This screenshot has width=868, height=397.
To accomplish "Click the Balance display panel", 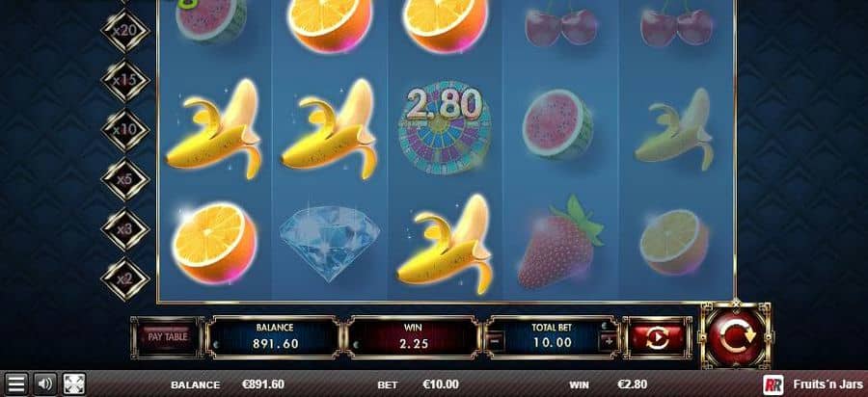I will (273, 337).
